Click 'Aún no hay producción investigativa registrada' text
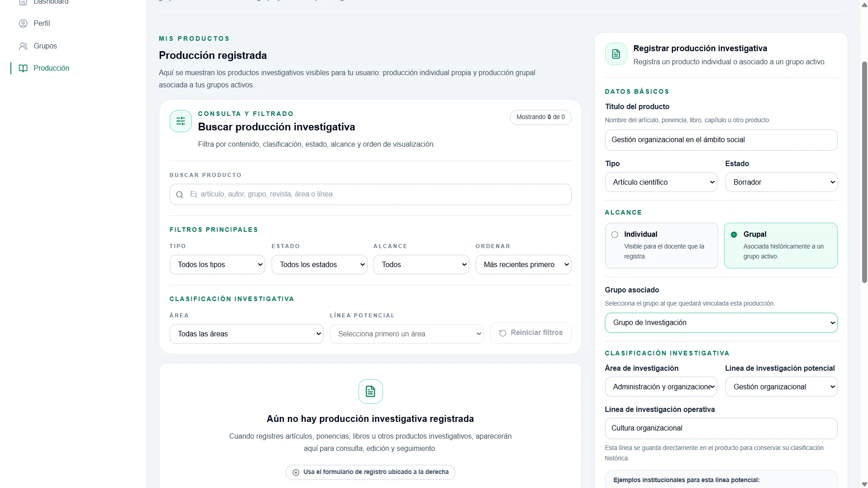The width and height of the screenshot is (868, 488). (370, 419)
